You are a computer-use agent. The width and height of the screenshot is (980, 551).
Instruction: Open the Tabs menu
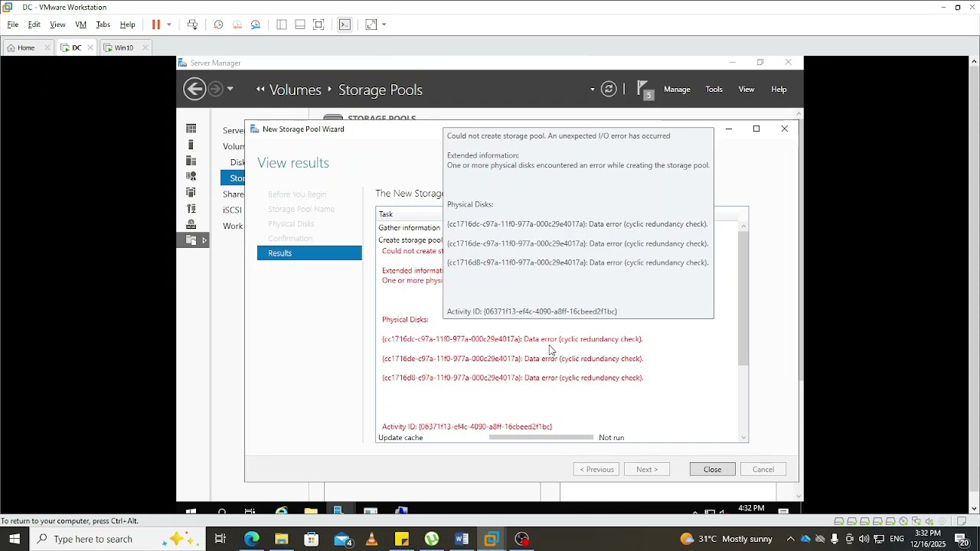point(103,24)
